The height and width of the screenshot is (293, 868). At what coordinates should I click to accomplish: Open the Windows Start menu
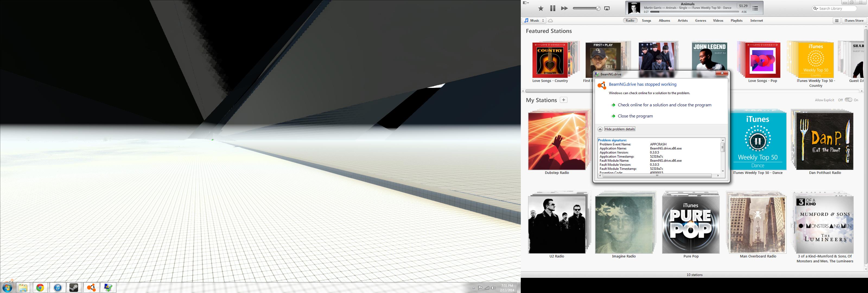click(7, 287)
